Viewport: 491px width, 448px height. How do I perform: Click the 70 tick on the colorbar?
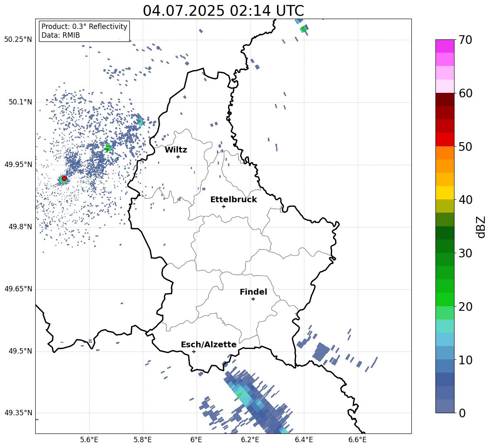465,40
